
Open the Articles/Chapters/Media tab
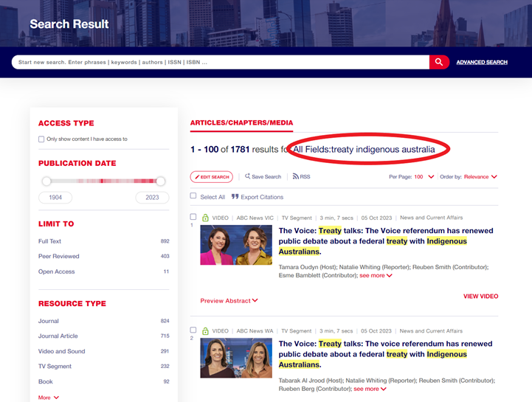241,122
